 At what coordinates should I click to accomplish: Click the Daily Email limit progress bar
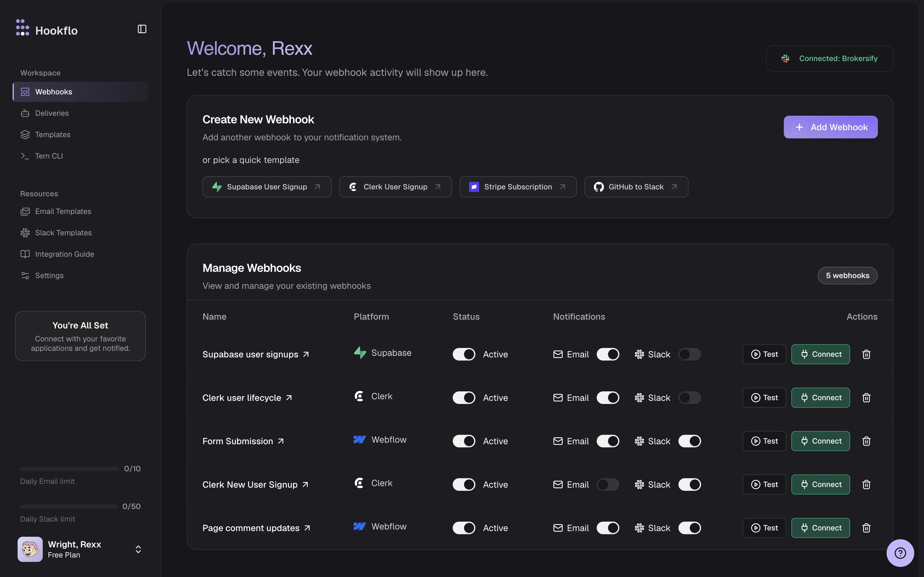[69, 469]
